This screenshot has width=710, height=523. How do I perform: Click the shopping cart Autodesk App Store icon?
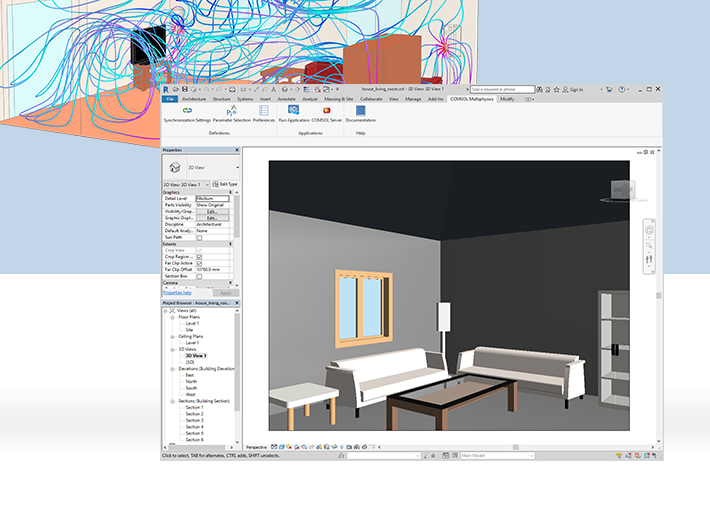[x=609, y=90]
